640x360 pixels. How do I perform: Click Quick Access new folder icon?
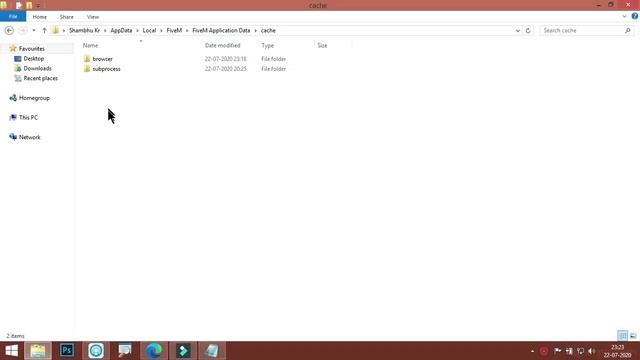[29, 5]
